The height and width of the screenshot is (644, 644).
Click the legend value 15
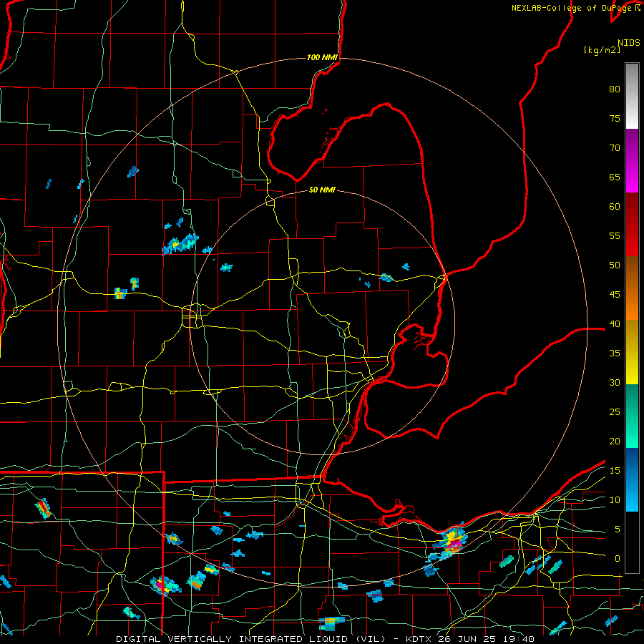coord(615,470)
